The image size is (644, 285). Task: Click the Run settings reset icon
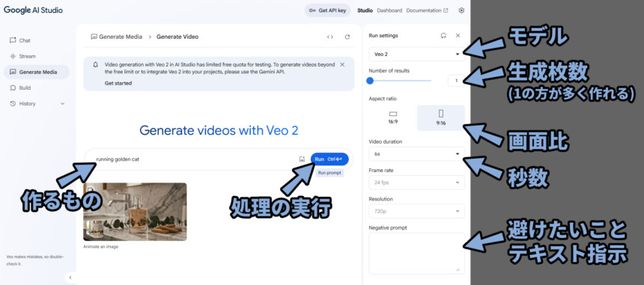point(443,36)
